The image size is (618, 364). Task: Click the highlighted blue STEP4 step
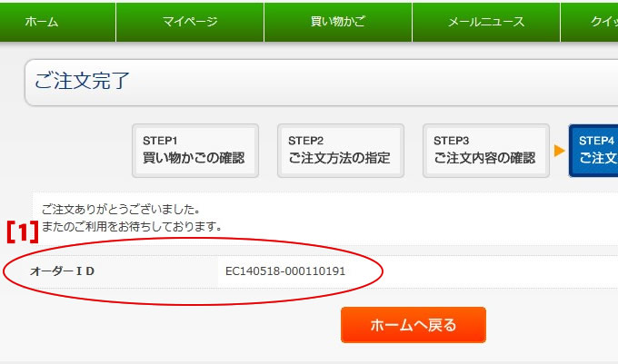[594, 150]
